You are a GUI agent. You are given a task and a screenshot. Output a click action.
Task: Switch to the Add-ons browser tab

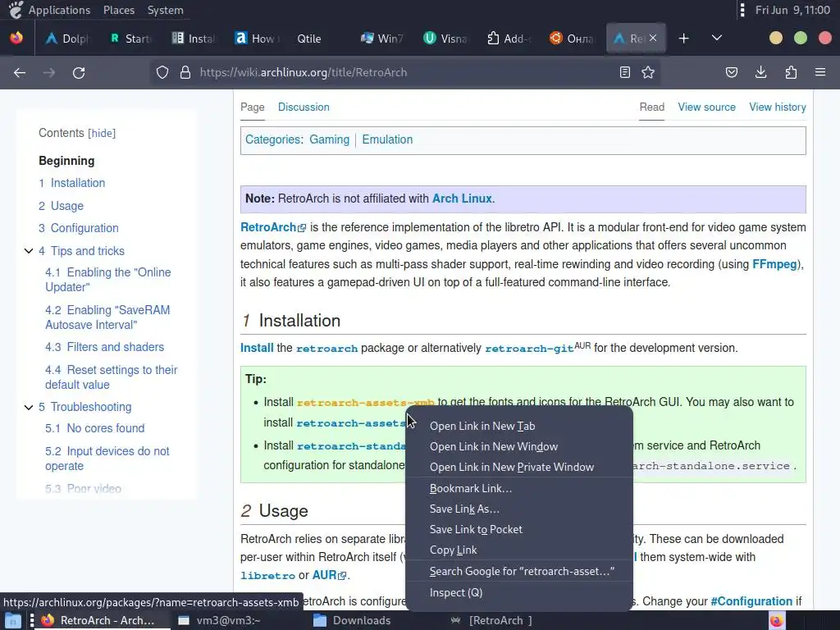(x=507, y=38)
